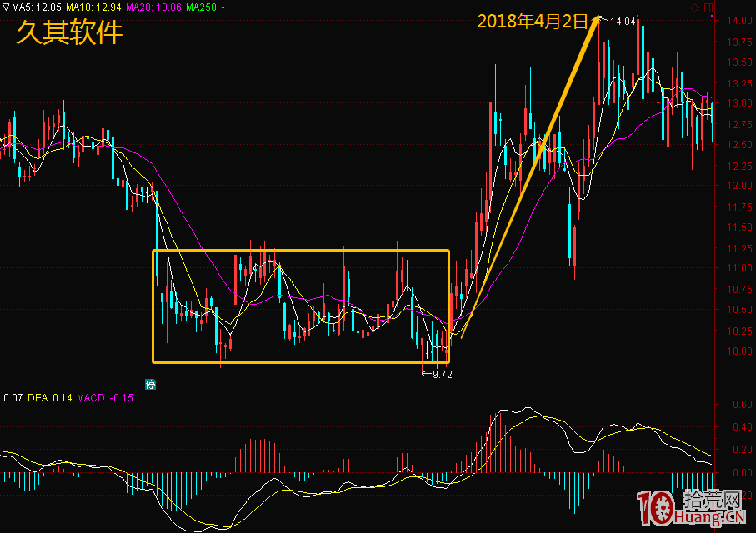Click the MA5: 12.85 indicator label

(37, 7)
